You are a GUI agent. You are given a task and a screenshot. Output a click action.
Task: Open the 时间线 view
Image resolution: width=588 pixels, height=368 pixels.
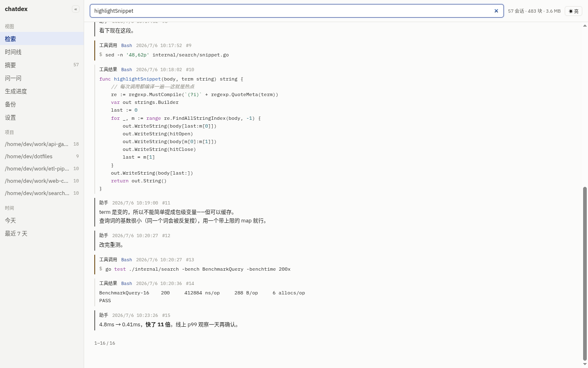click(x=42, y=52)
